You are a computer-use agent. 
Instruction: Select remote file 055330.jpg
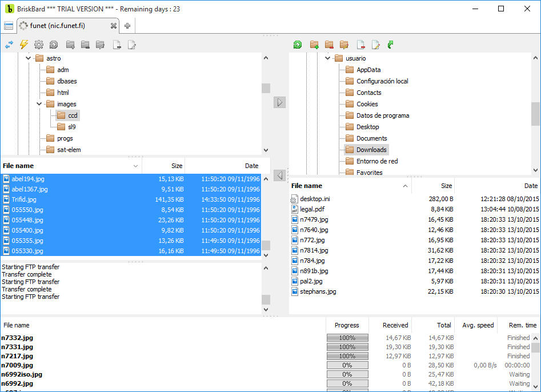click(131, 251)
